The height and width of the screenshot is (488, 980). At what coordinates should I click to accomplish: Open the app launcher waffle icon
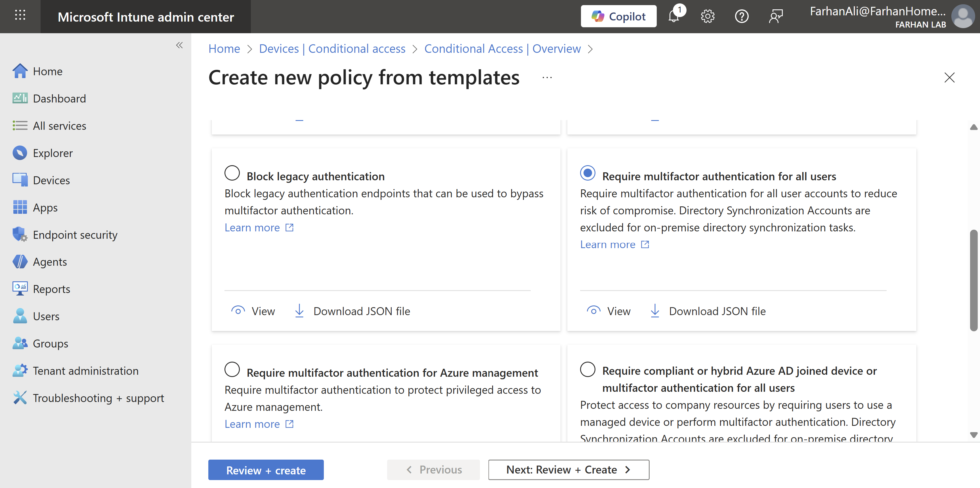pyautogui.click(x=20, y=16)
